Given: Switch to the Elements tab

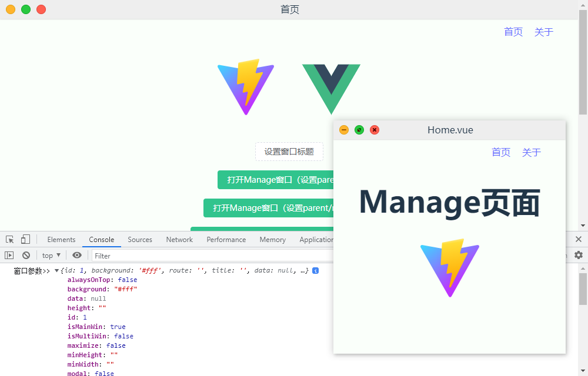Looking at the screenshot, I should tap(61, 240).
